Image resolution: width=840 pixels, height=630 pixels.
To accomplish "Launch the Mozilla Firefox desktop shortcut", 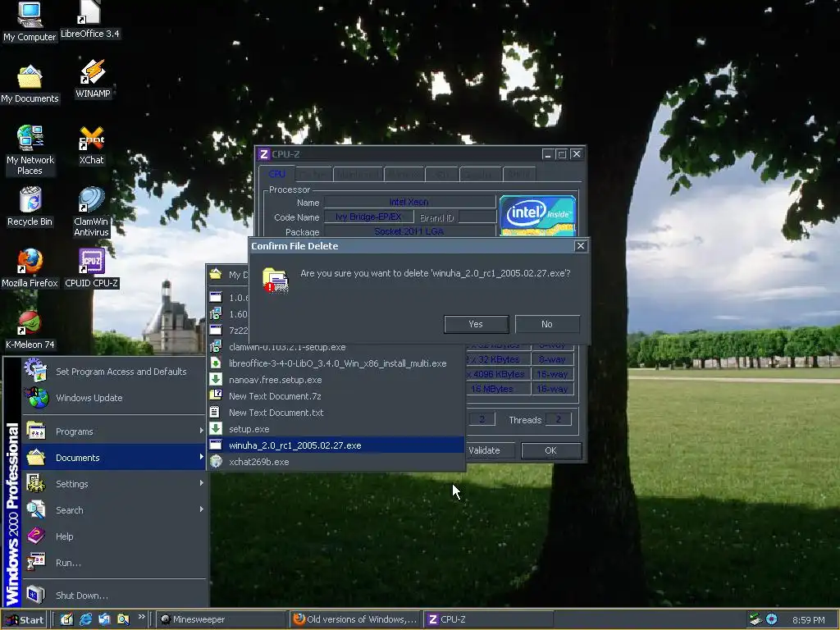I will [x=30, y=268].
